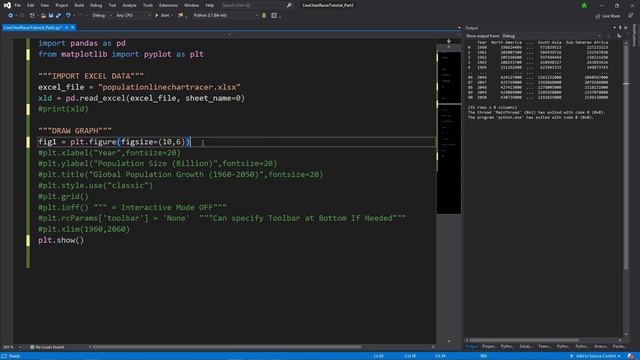640x360 pixels.
Task: Open the Tools menu
Action: (x=148, y=5)
